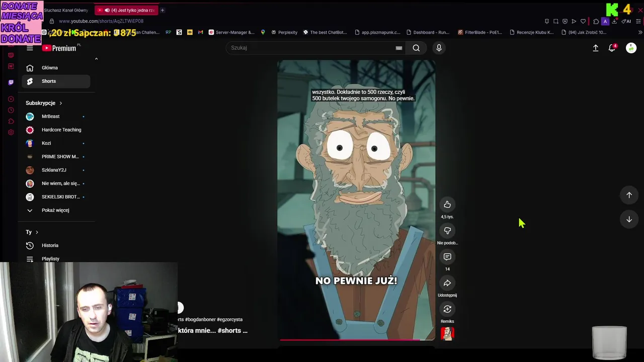Open the Perplexity bookmark
This screenshot has width=644, height=362.
point(284,32)
